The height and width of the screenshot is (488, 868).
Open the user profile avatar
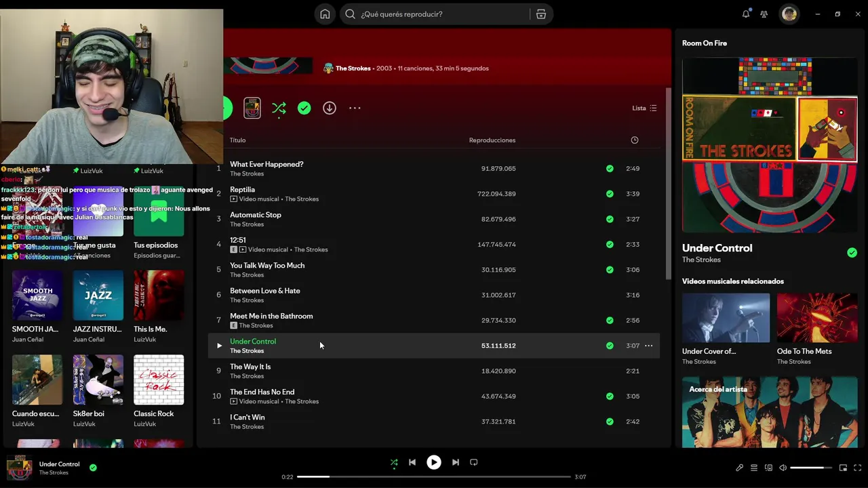[789, 14]
